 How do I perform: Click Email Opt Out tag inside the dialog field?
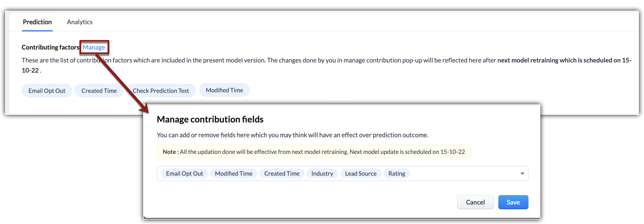point(184,174)
